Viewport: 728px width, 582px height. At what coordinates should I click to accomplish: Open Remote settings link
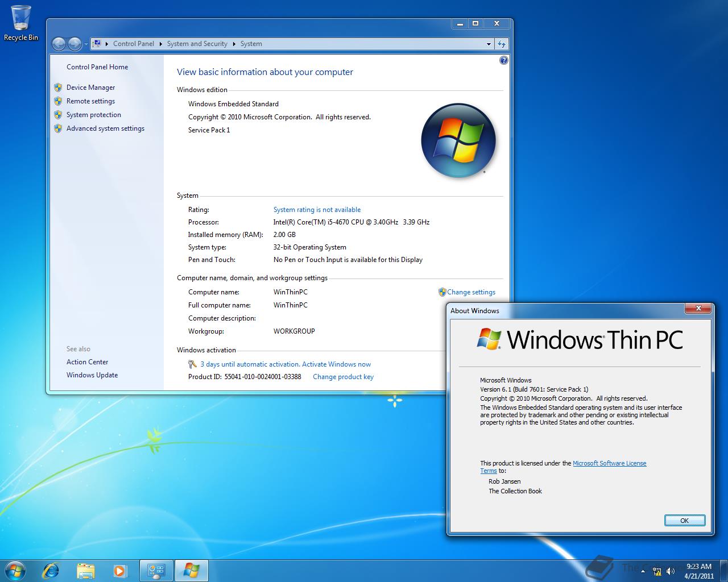coord(90,101)
